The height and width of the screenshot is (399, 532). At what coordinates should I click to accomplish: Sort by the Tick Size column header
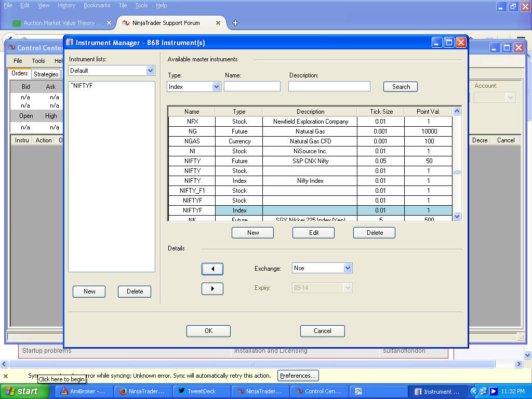(381, 112)
